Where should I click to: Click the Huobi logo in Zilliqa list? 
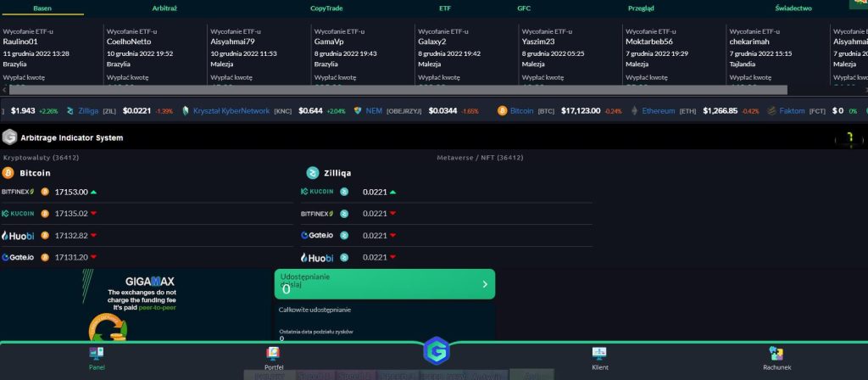click(317, 257)
